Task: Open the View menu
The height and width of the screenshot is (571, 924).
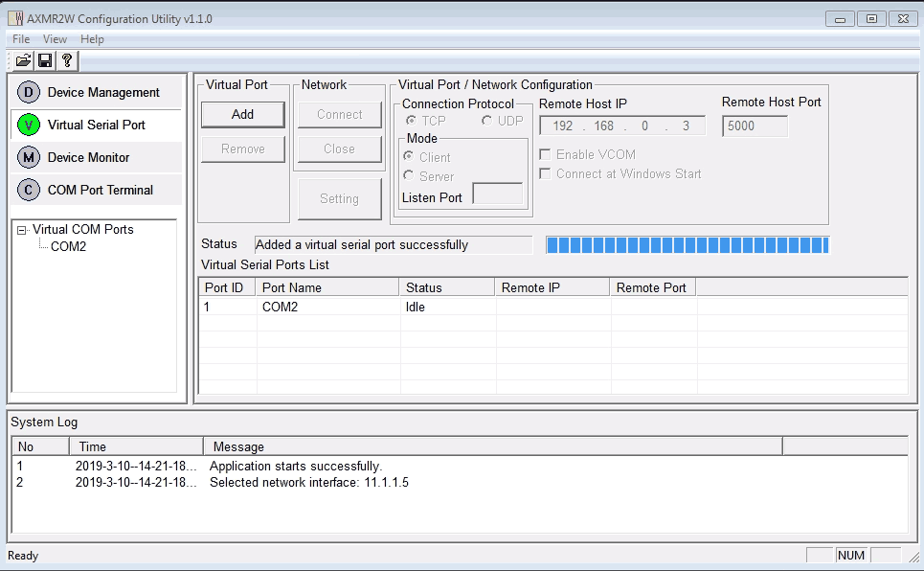Action: [x=55, y=39]
